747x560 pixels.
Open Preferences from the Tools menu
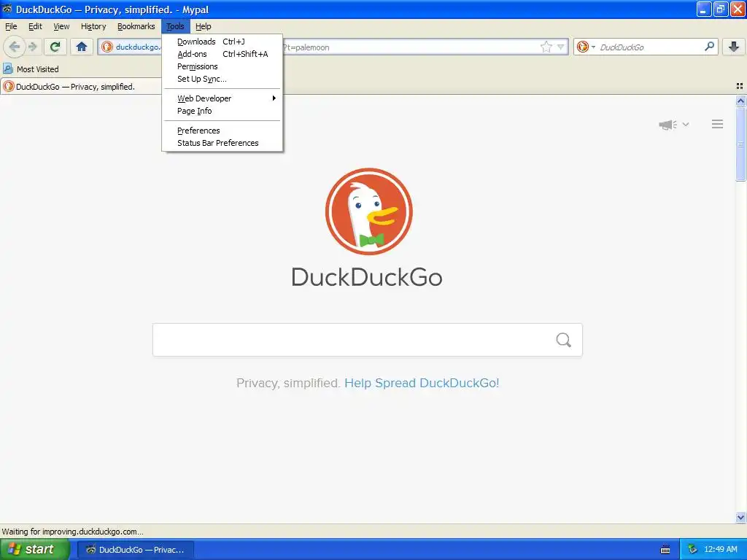click(x=222, y=130)
